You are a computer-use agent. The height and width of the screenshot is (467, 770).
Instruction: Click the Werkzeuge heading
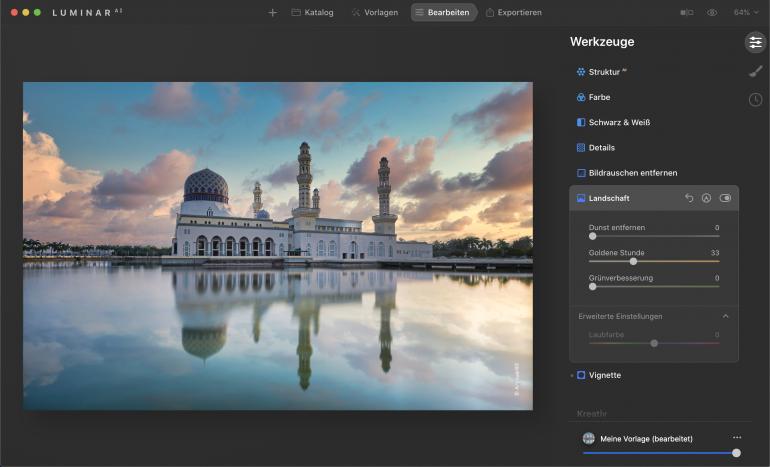(x=602, y=42)
